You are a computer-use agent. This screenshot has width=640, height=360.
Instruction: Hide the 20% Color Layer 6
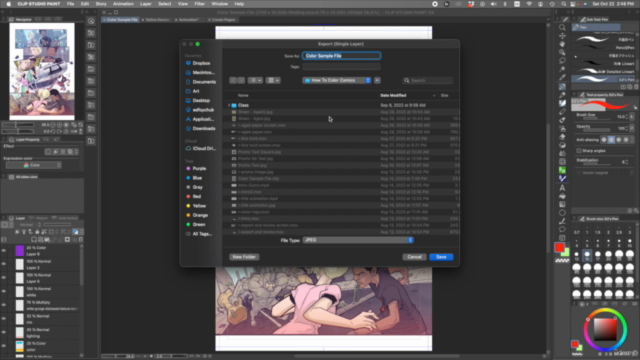point(4,251)
